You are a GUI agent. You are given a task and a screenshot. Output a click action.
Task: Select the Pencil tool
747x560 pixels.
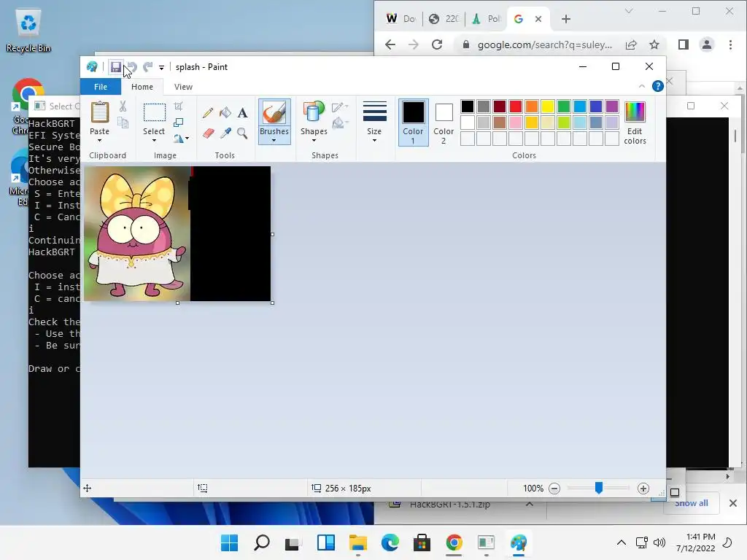click(208, 113)
